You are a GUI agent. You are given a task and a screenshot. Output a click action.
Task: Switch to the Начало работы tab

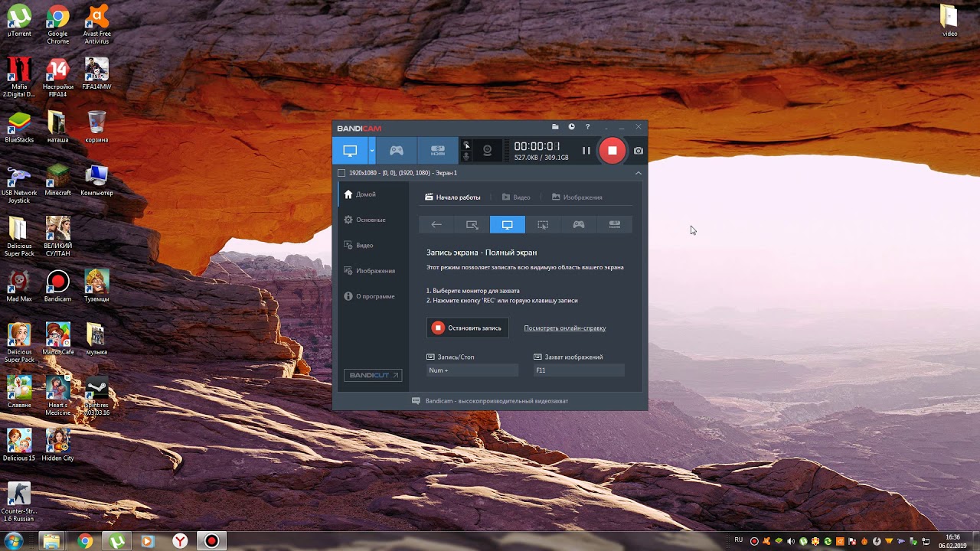[452, 197]
